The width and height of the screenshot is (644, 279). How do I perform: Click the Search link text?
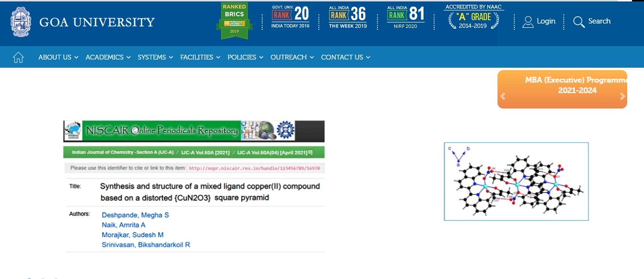[599, 21]
